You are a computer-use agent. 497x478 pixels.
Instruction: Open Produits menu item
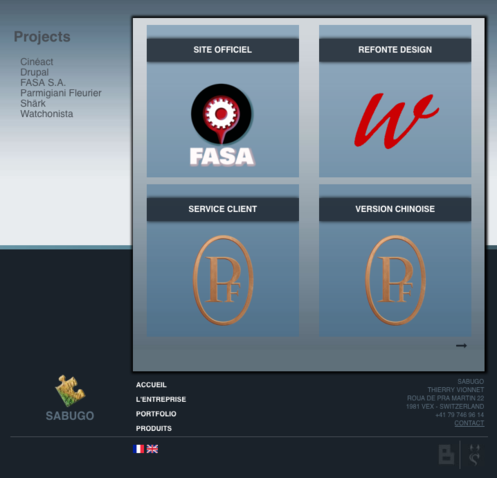pos(154,428)
